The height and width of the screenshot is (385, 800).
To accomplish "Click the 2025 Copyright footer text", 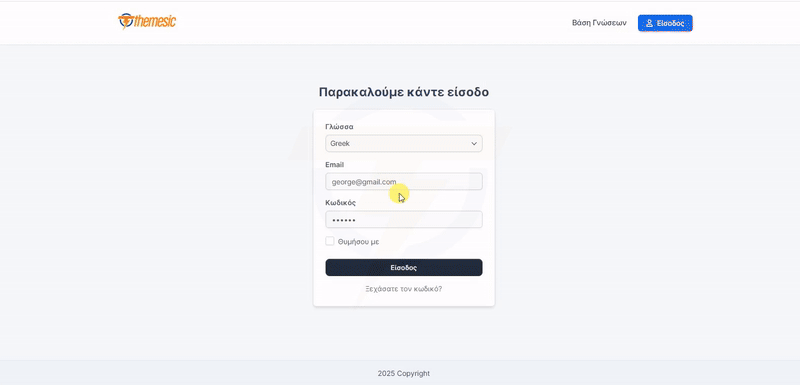I will coord(404,373).
